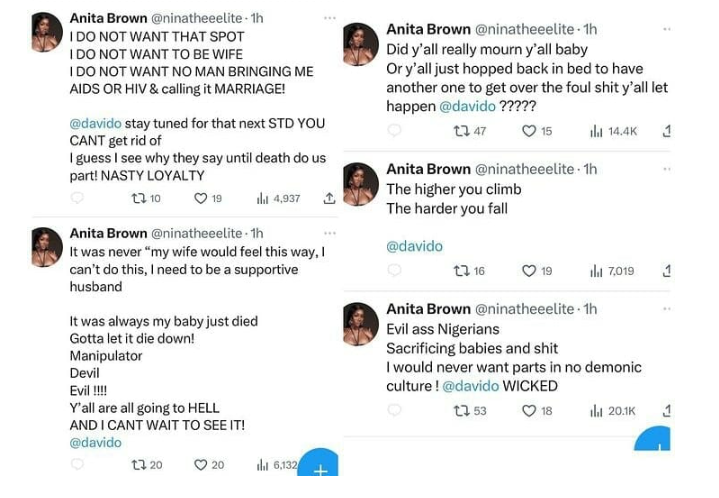Like the "Evil ass Nigerians" tweet

530,411
